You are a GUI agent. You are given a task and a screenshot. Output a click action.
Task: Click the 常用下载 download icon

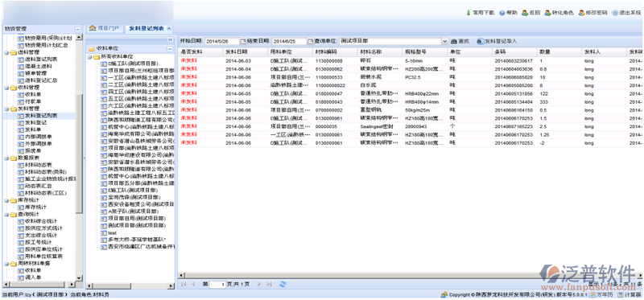[x=469, y=13]
